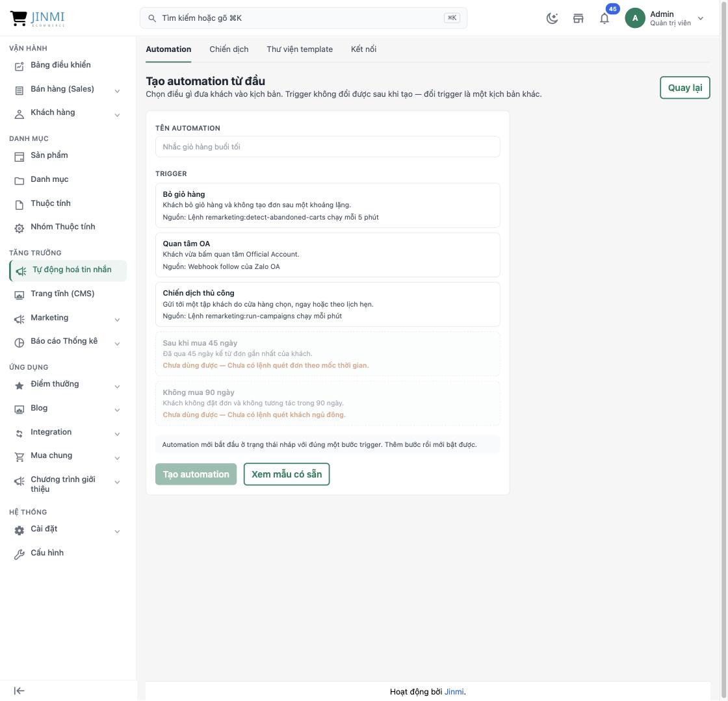Expand the Cài đặt submenu chevron
The height and width of the screenshot is (701, 728).
pos(118,531)
